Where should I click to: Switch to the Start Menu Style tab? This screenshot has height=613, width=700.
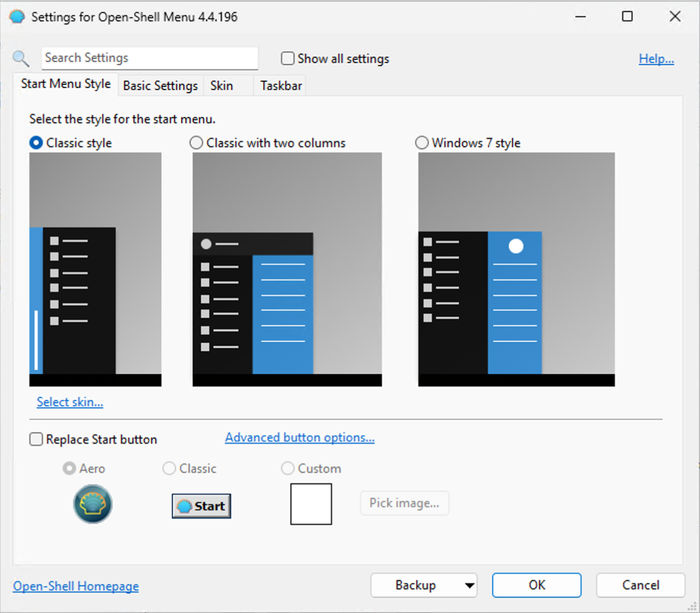[x=66, y=84]
